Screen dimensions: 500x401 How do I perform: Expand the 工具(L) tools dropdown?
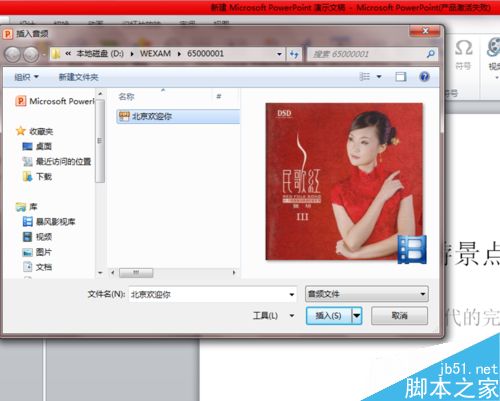[292, 315]
